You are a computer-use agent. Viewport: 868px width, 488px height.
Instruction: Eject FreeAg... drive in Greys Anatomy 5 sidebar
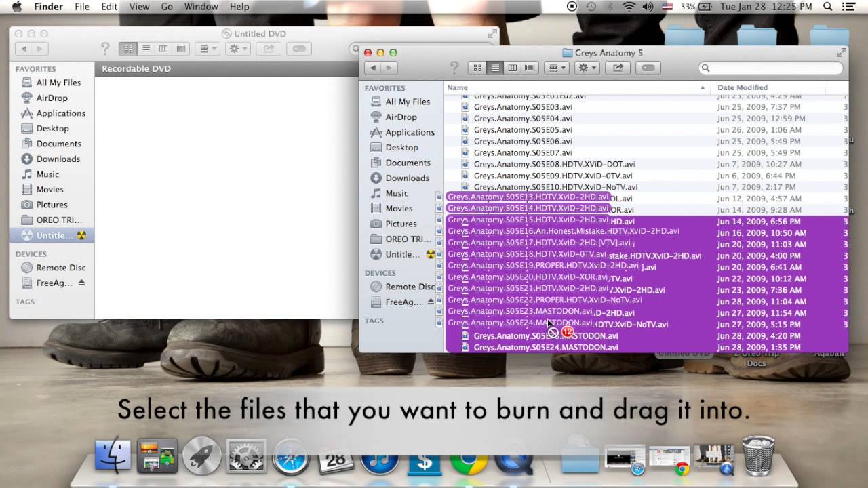click(x=431, y=302)
